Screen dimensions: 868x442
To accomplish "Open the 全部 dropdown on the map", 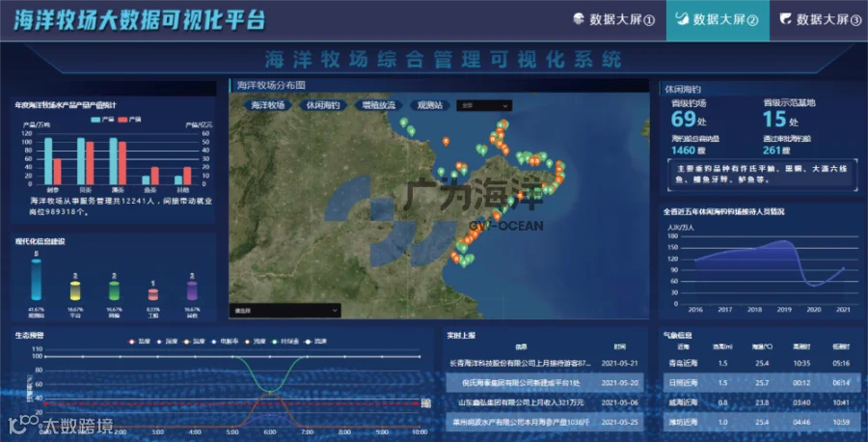I will click(x=484, y=105).
